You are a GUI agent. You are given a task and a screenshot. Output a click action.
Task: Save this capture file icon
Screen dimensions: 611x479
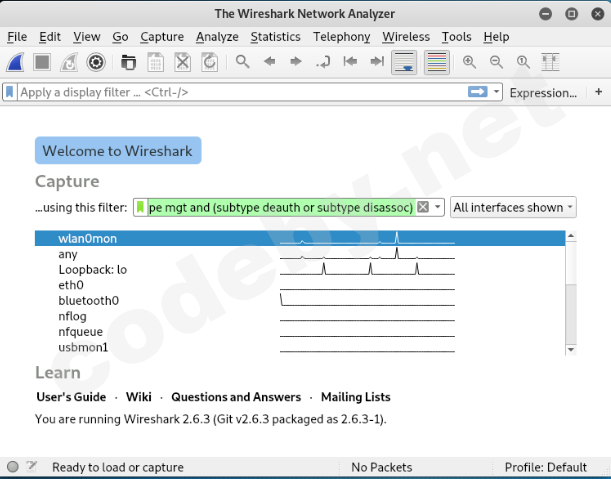155,62
